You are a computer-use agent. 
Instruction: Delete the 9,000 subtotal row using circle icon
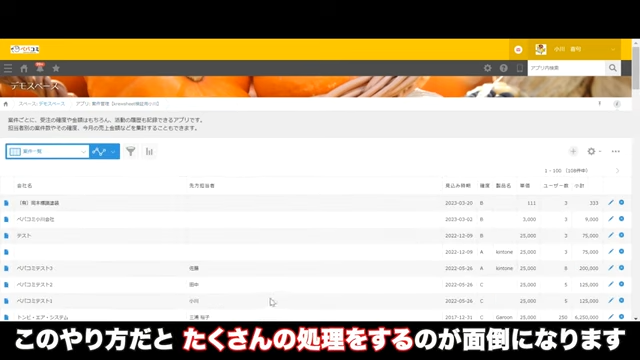click(x=621, y=219)
